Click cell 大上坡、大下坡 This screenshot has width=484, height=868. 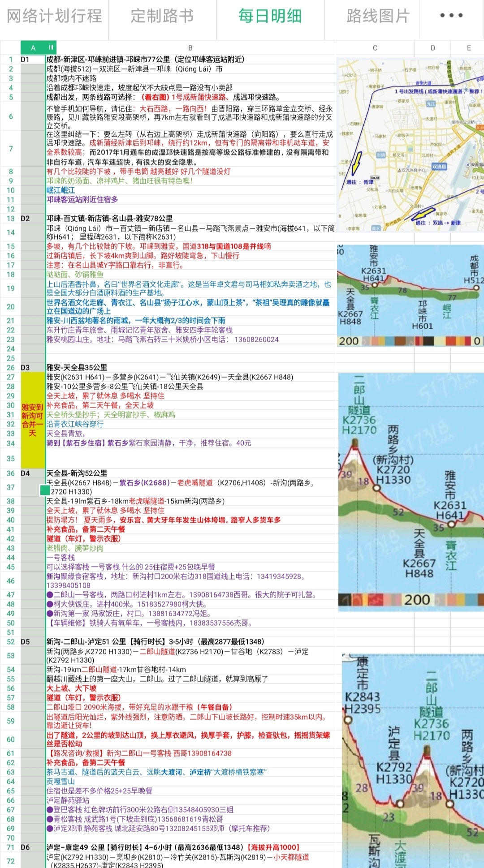(x=190, y=688)
